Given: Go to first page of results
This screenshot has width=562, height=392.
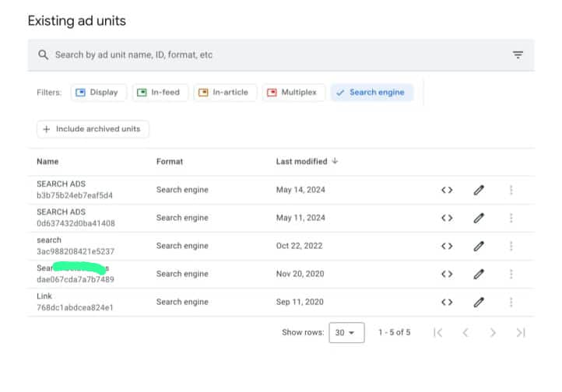Looking at the screenshot, I should 437,333.
